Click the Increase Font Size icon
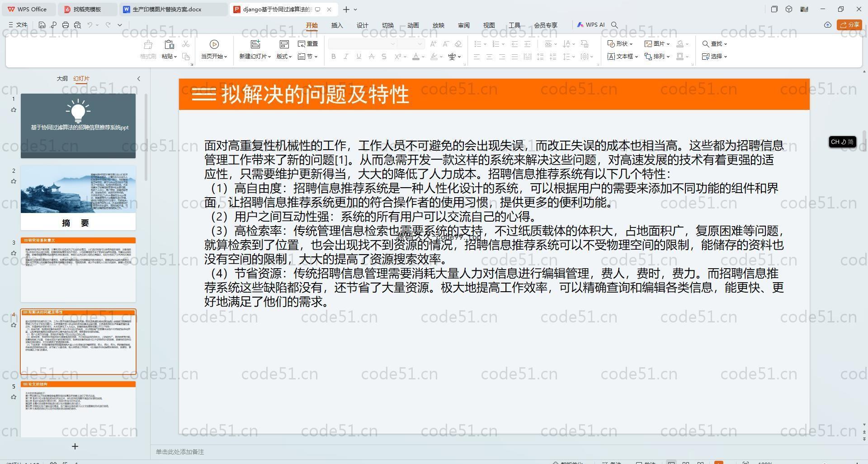Image resolution: width=868 pixels, height=464 pixels. tap(434, 44)
